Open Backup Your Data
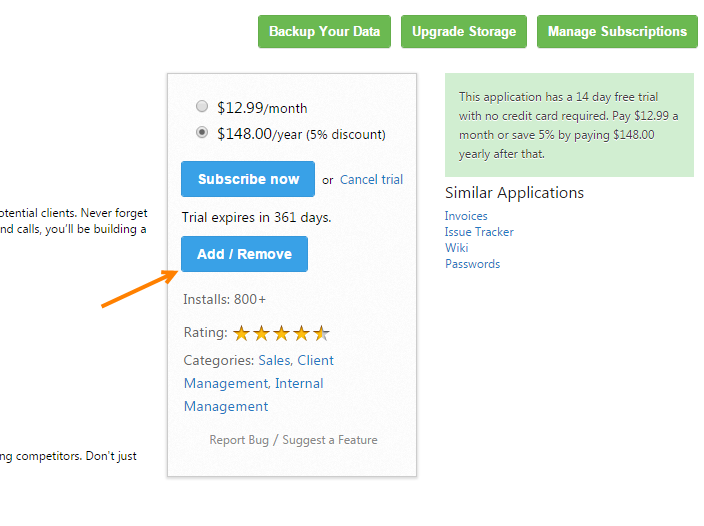704x526 pixels. (324, 31)
